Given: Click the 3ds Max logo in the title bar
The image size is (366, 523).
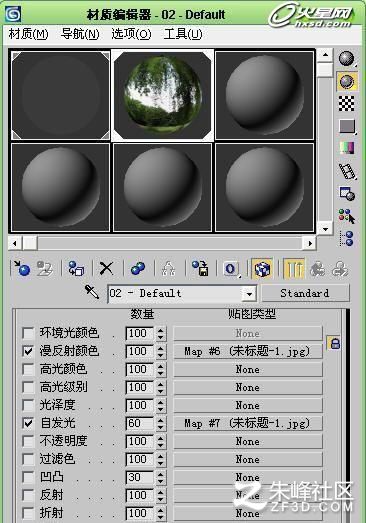Looking at the screenshot, I should [13, 14].
